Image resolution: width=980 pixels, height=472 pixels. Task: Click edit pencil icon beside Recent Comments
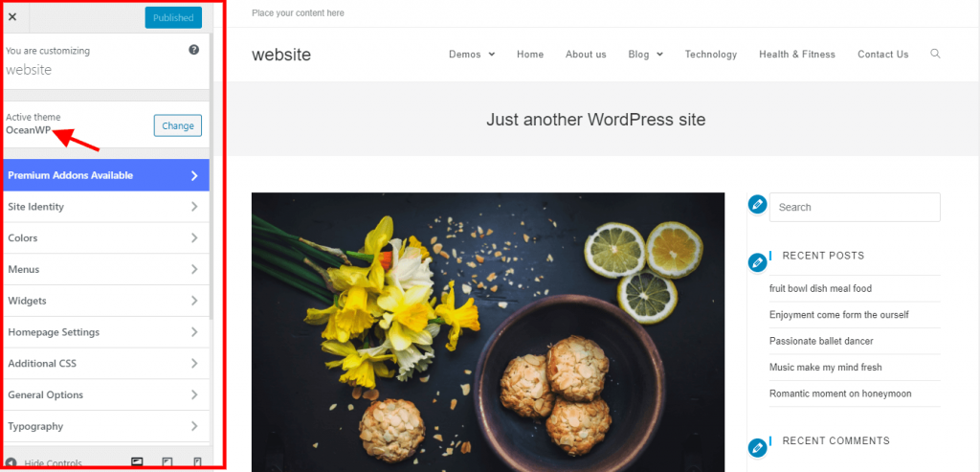tap(757, 448)
